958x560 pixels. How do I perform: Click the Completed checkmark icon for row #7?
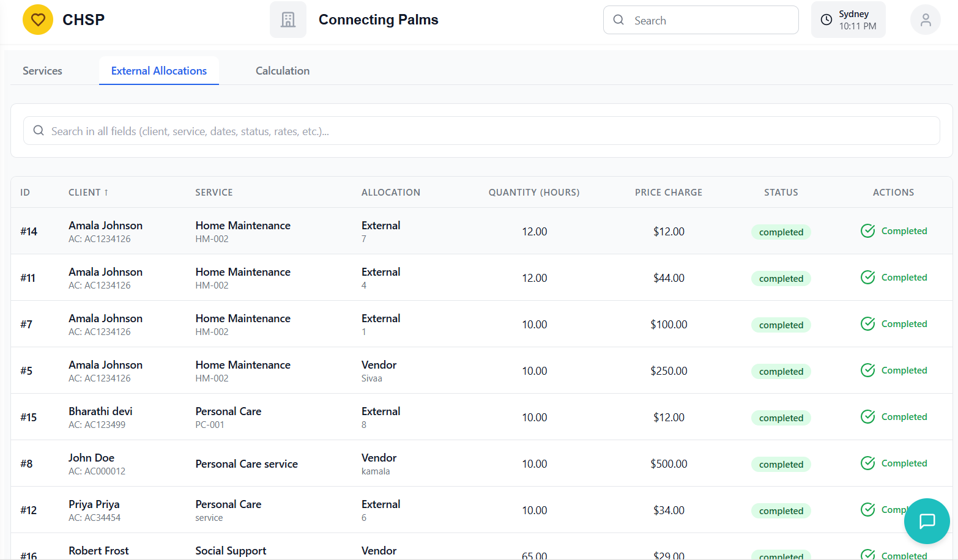coord(867,324)
